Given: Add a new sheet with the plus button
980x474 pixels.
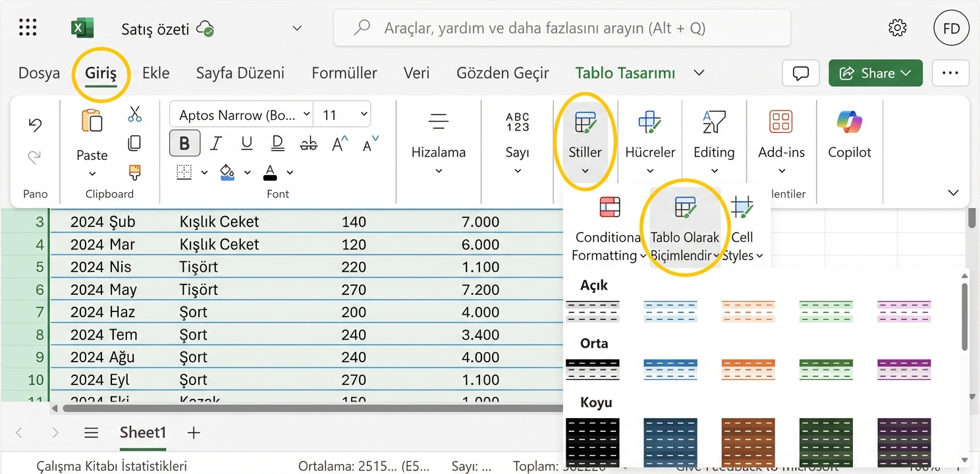Looking at the screenshot, I should (193, 433).
